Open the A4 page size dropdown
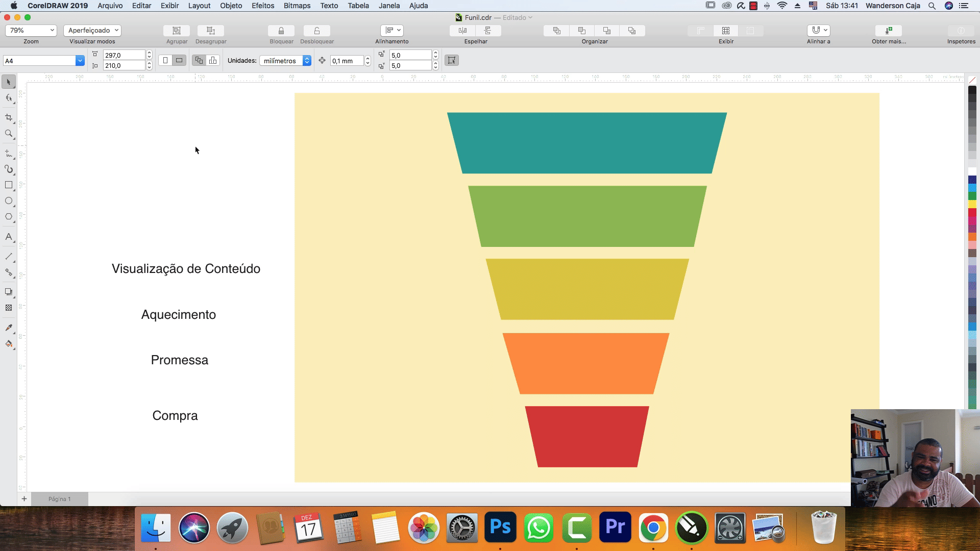 click(80, 61)
